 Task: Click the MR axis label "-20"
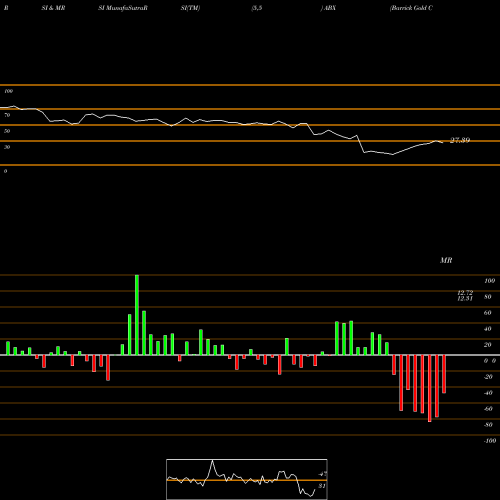click(x=488, y=377)
